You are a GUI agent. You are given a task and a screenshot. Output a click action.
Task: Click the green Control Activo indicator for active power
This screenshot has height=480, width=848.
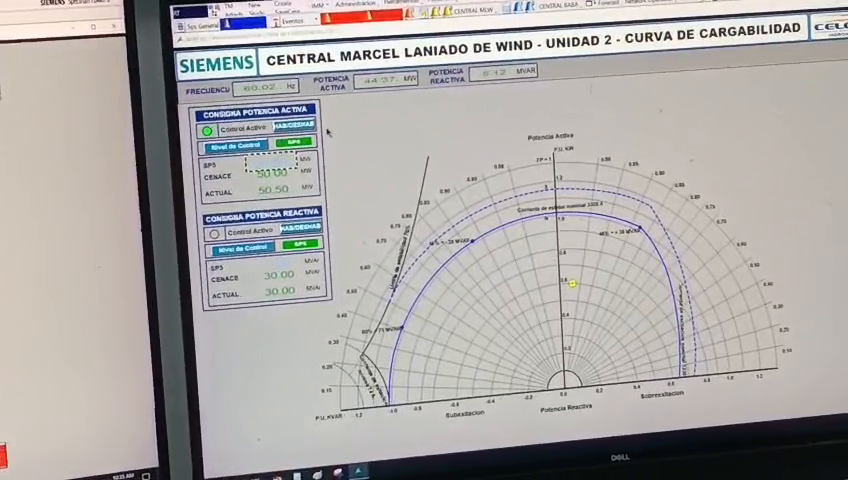click(207, 131)
